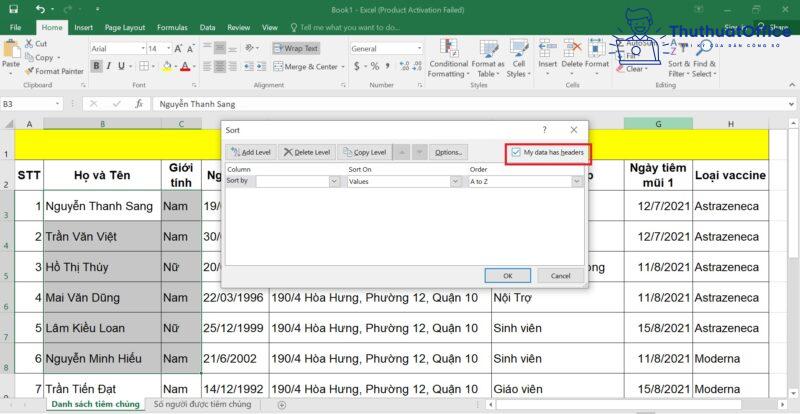Open the General number format dropdown
Viewport: 800px width, 414px height.
419,49
